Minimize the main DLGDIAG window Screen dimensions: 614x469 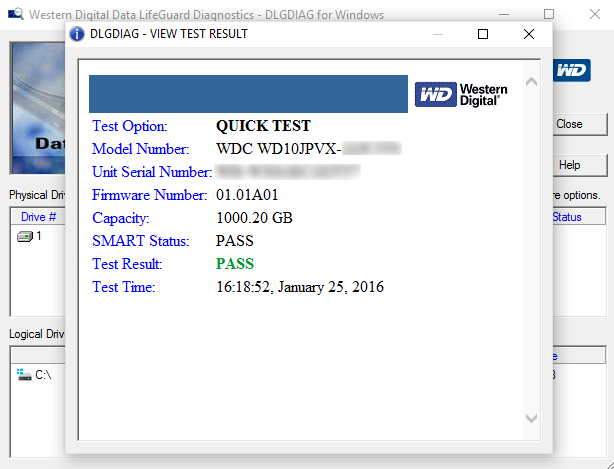tap(504, 14)
